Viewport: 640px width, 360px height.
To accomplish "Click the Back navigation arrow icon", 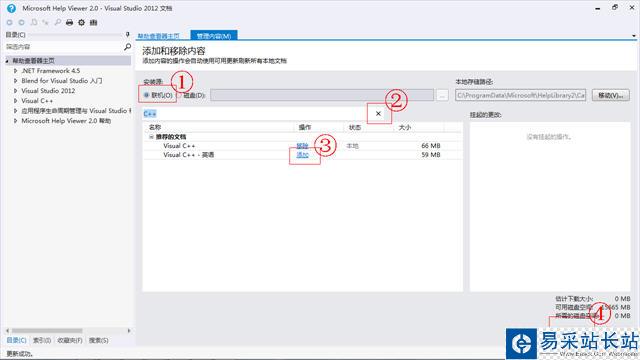I will click(x=9, y=22).
